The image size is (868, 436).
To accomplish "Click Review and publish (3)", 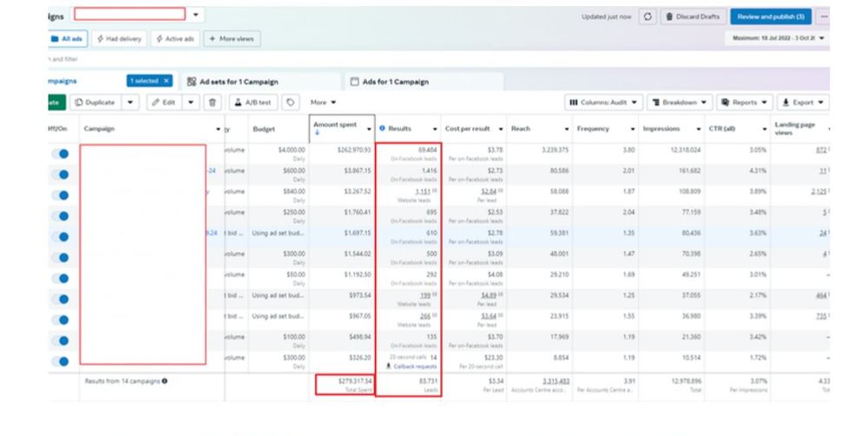I will [771, 17].
